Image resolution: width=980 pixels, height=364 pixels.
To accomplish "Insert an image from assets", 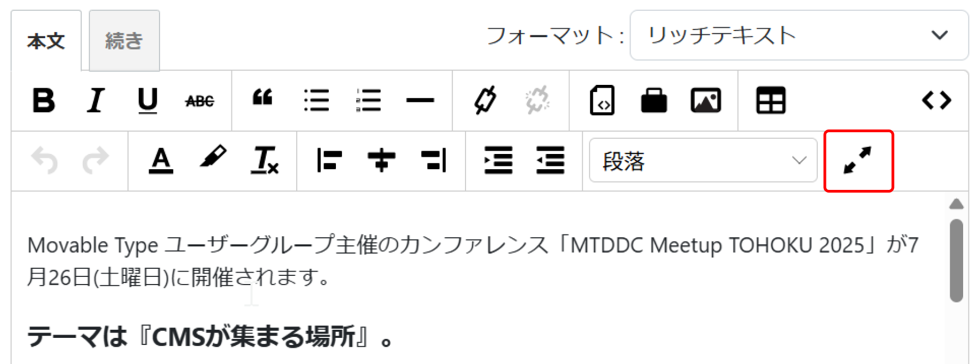I will coord(706,101).
